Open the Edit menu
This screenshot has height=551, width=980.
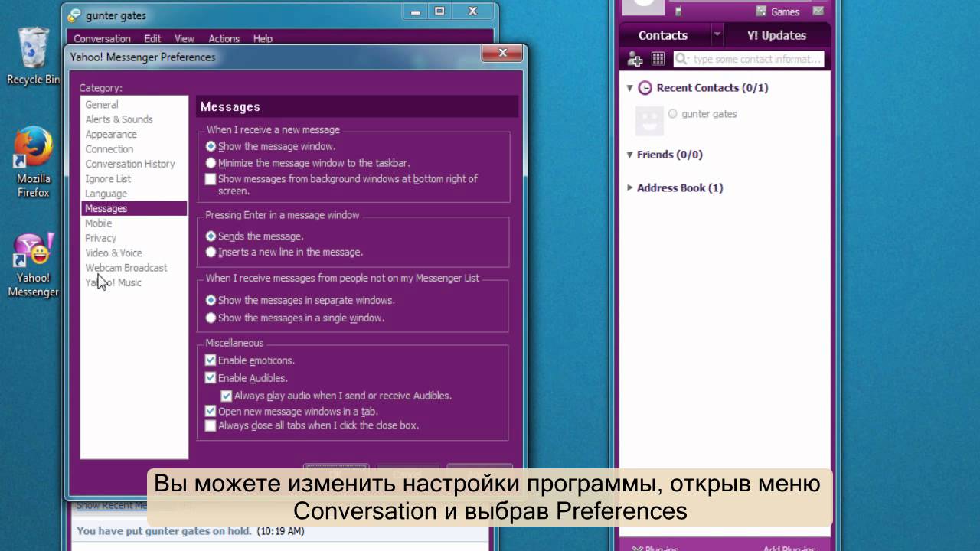point(152,39)
